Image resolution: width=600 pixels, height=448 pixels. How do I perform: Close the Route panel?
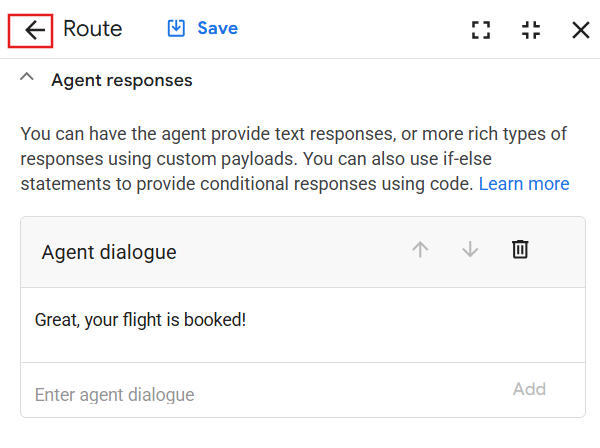coord(580,30)
